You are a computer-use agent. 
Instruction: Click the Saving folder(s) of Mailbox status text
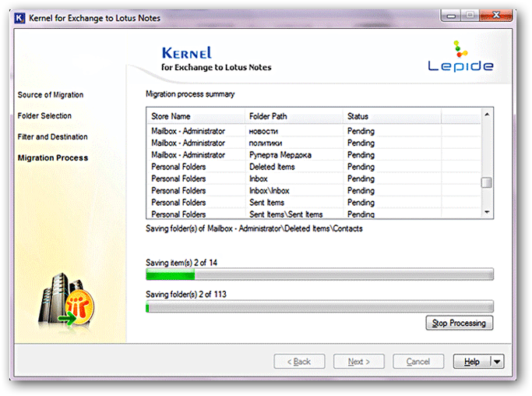[254, 228]
